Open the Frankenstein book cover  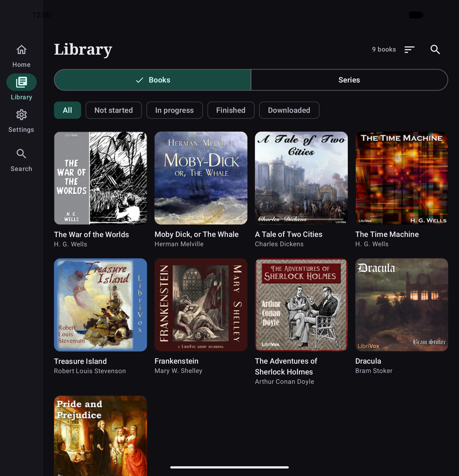pyautogui.click(x=201, y=305)
